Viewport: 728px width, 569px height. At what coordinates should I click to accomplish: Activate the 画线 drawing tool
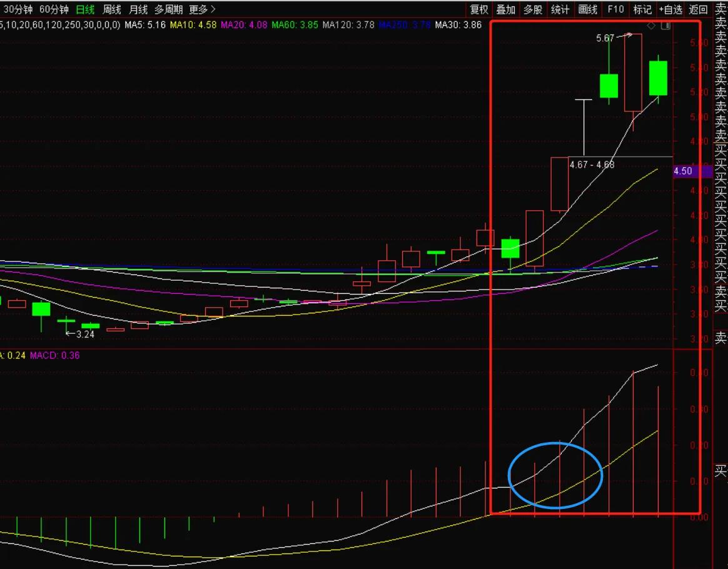coord(588,9)
